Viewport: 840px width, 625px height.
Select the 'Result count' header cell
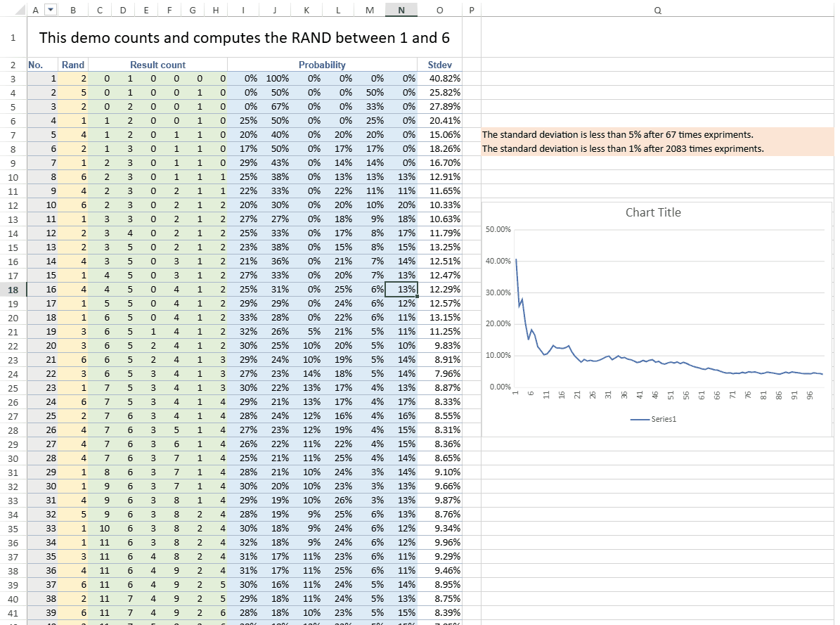(157, 64)
